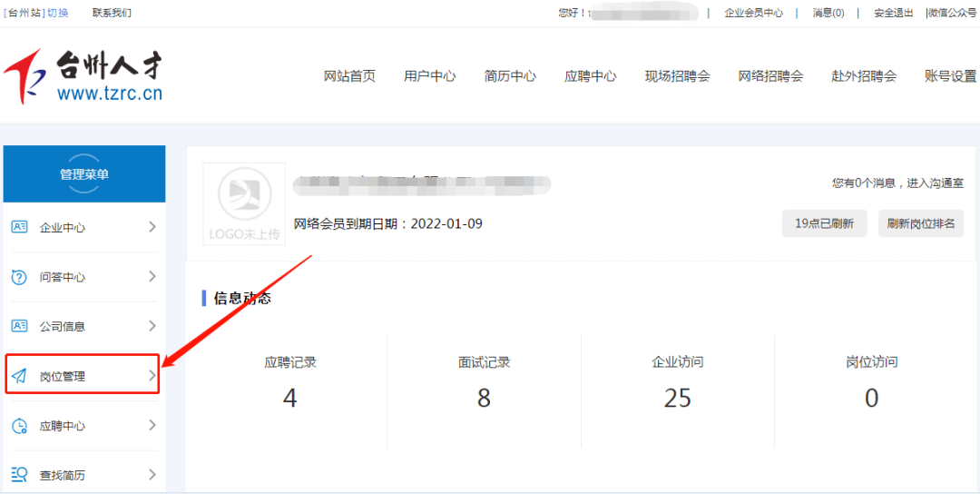
Task: Expand the 企业中心 chevron arrow
Action: tap(152, 227)
